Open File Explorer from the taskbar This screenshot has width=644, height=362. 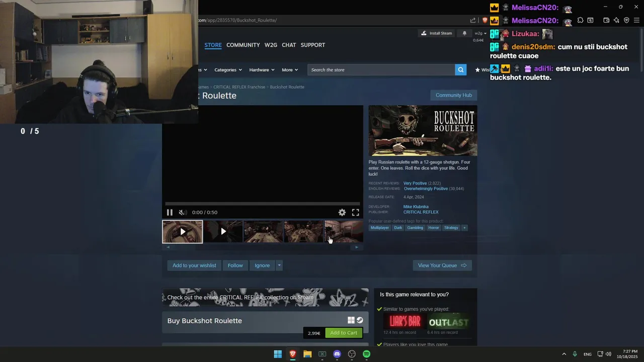pos(307,354)
